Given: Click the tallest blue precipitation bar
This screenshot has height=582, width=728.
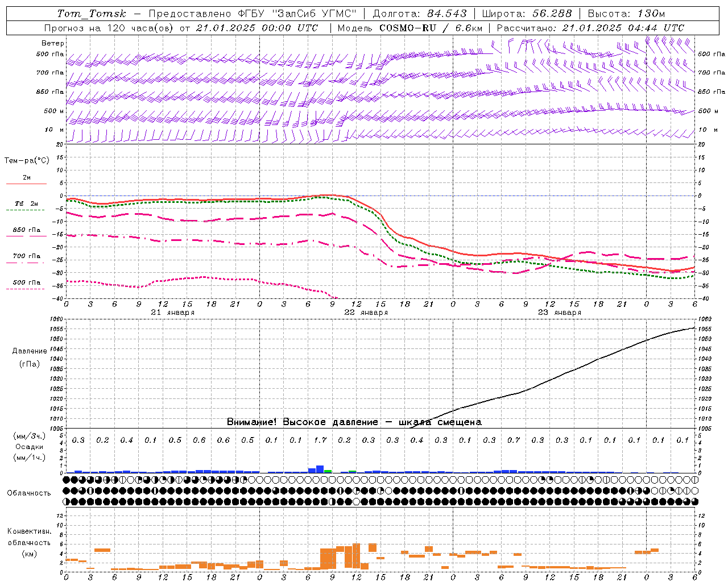Looking at the screenshot, I should [x=320, y=469].
